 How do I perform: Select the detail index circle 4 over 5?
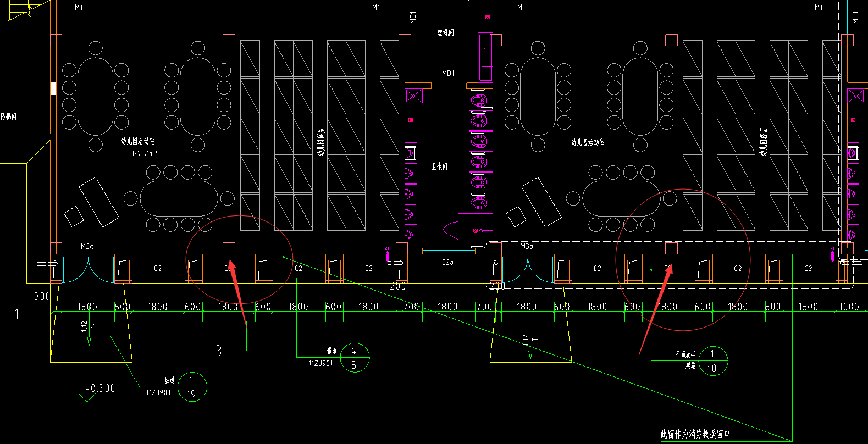point(354,357)
